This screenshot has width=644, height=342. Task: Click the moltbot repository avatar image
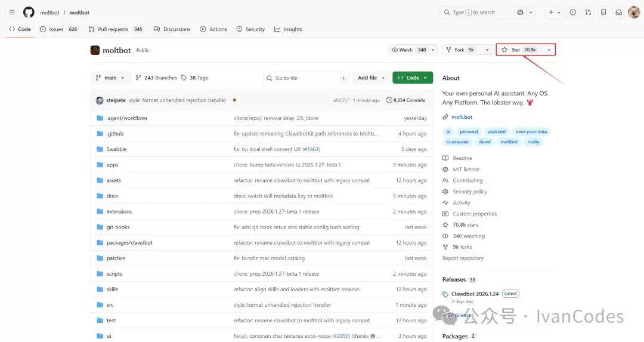click(x=95, y=50)
